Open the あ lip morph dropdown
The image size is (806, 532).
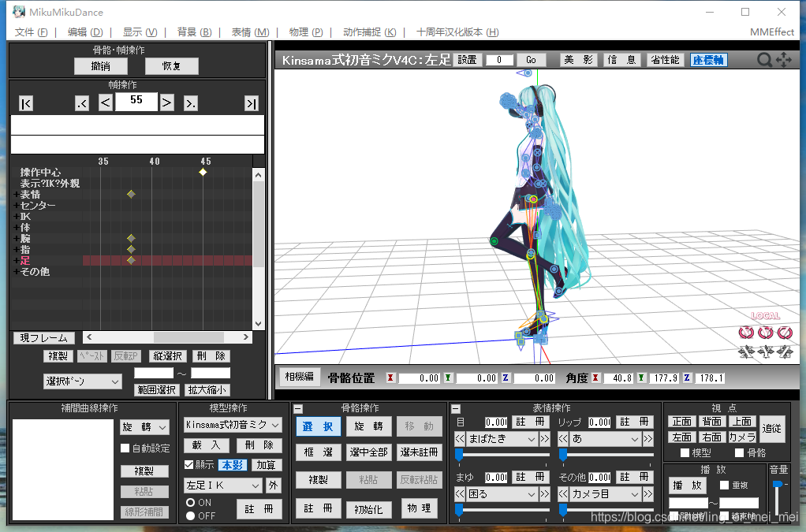point(606,439)
